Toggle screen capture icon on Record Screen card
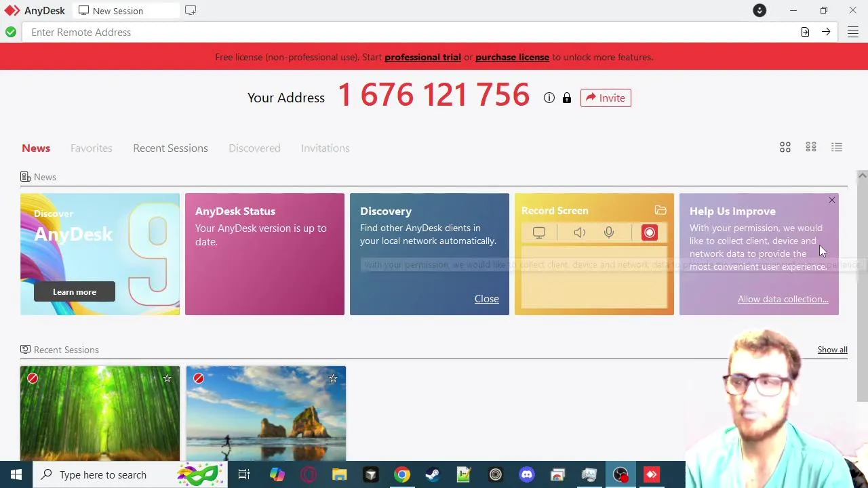The height and width of the screenshot is (488, 868). 539,232
